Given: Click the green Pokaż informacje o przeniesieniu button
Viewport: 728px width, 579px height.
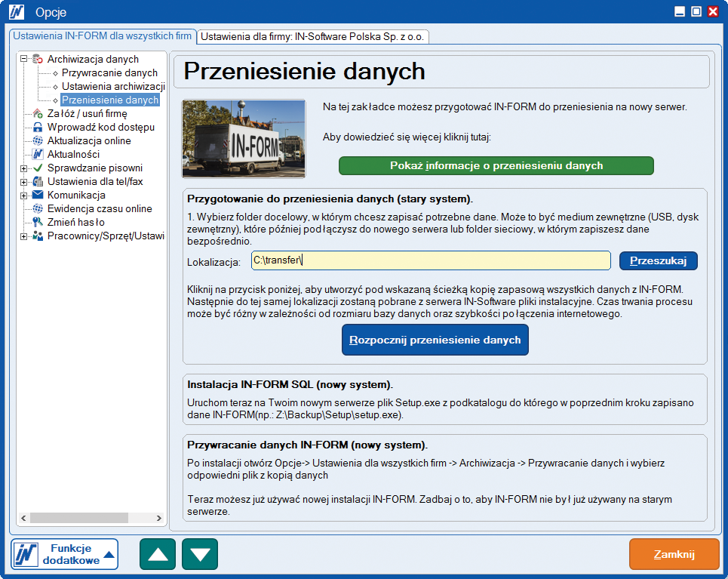Looking at the screenshot, I should coord(496,165).
